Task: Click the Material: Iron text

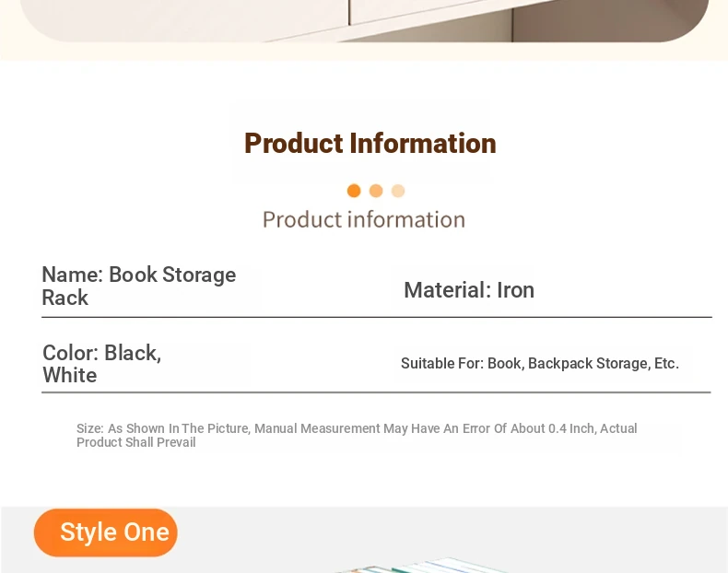Action: point(469,290)
